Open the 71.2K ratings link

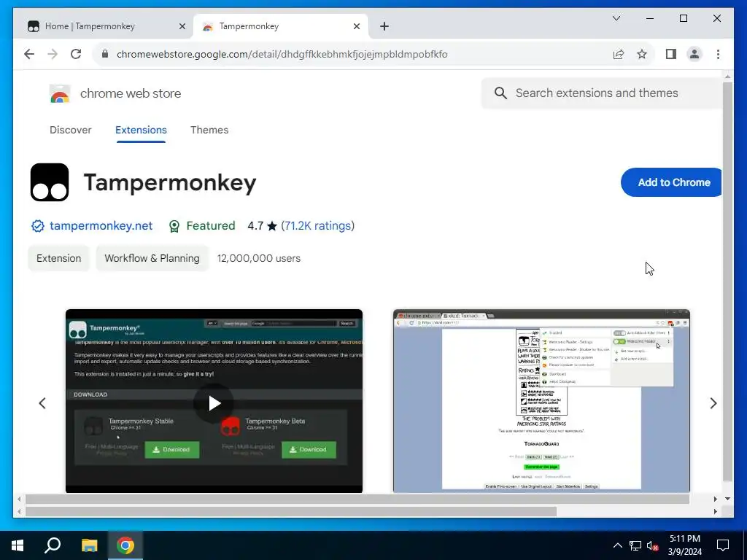318,226
